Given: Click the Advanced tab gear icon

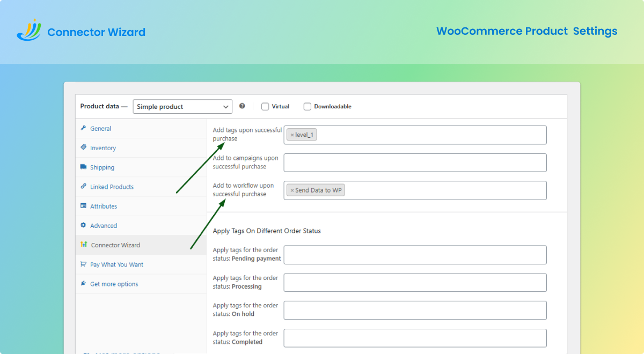Looking at the screenshot, I should pyautogui.click(x=83, y=225).
